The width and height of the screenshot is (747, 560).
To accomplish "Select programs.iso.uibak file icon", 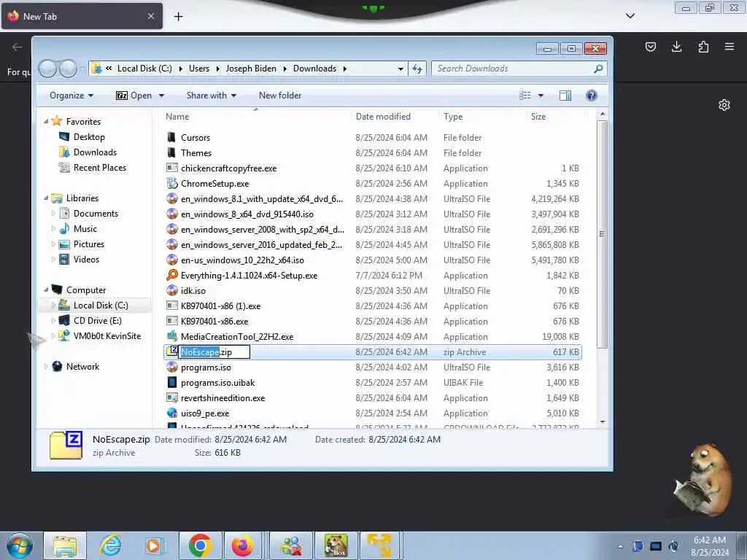I will click(x=172, y=382).
